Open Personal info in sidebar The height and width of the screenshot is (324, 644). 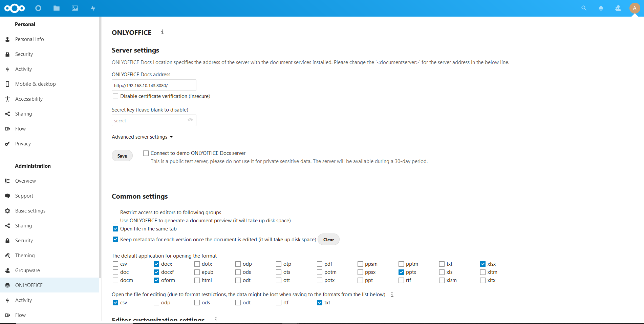point(49,39)
